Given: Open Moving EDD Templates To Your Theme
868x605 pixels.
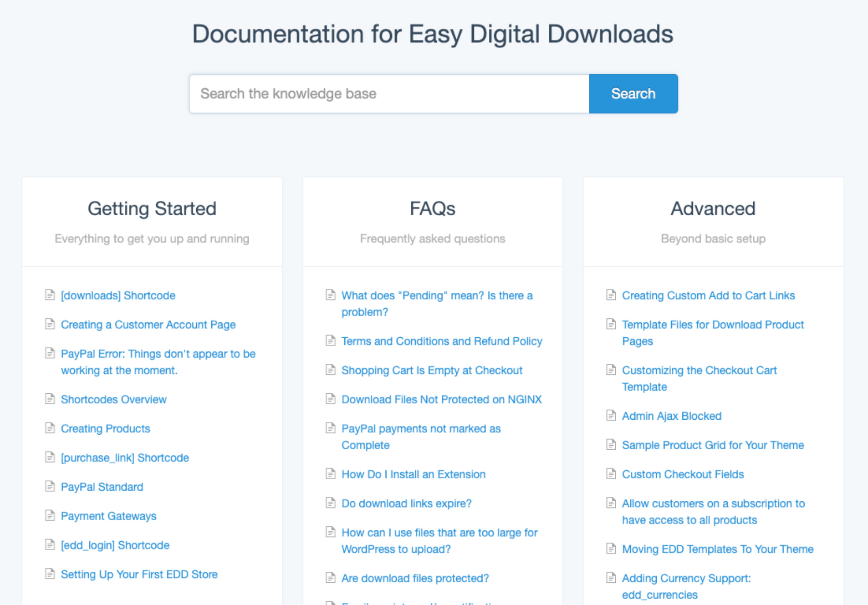Looking at the screenshot, I should [x=717, y=549].
